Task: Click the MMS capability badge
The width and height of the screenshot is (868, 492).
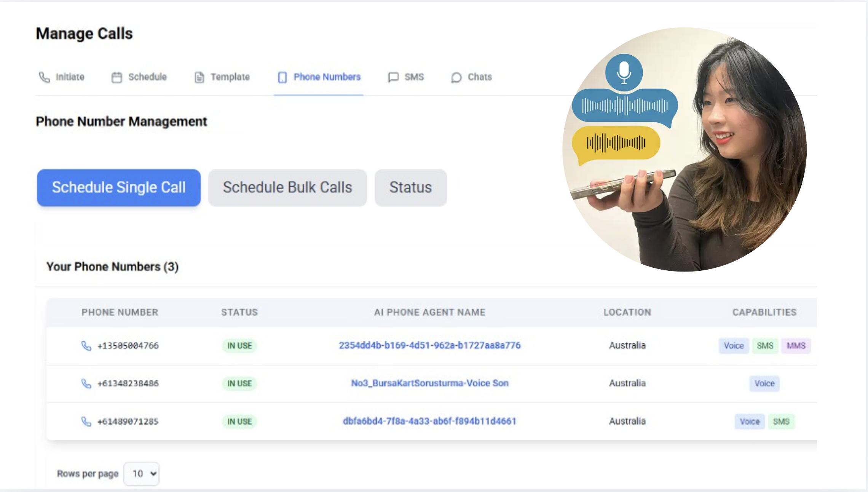Action: [796, 346]
